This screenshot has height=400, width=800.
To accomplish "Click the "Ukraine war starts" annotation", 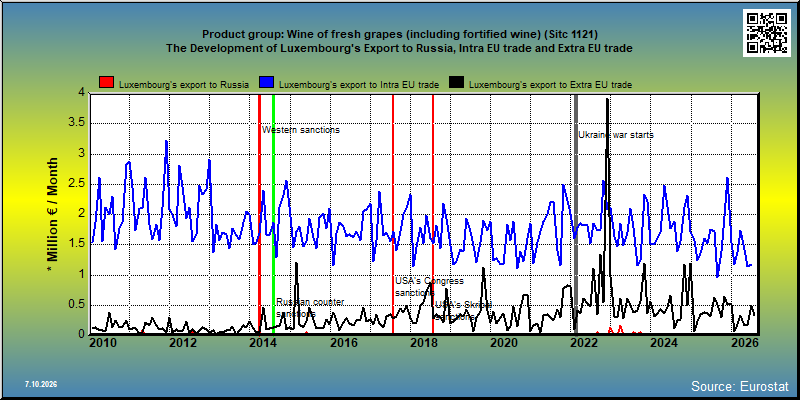I will (616, 135).
